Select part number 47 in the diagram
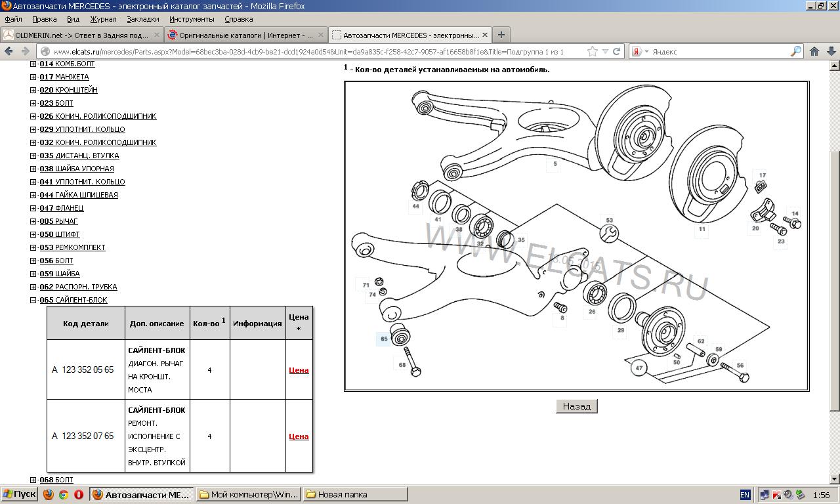 pyautogui.click(x=639, y=368)
